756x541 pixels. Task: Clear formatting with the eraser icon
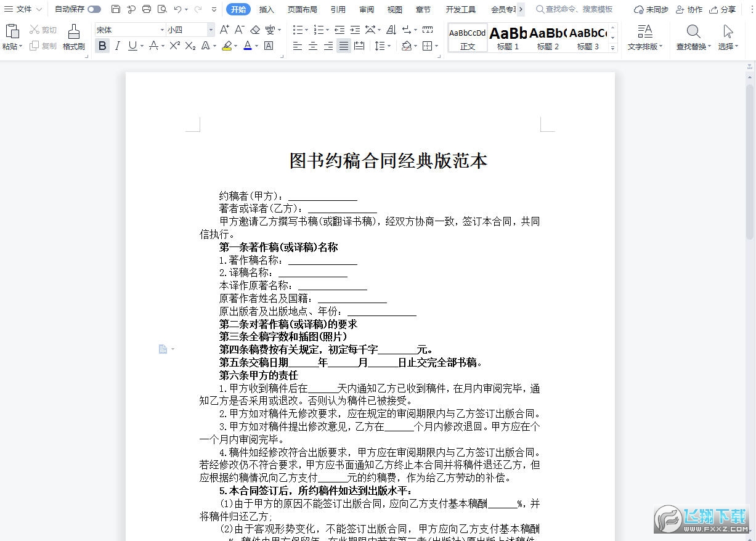click(x=255, y=30)
